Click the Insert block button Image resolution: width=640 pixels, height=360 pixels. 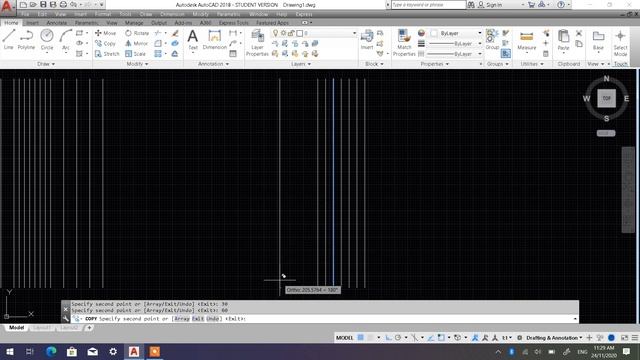(x=367, y=40)
